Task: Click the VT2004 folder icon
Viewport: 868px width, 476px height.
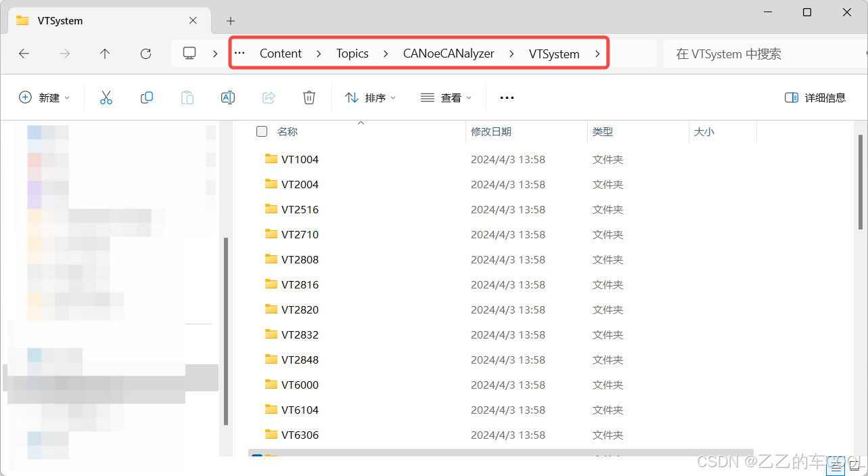Action: [271, 184]
